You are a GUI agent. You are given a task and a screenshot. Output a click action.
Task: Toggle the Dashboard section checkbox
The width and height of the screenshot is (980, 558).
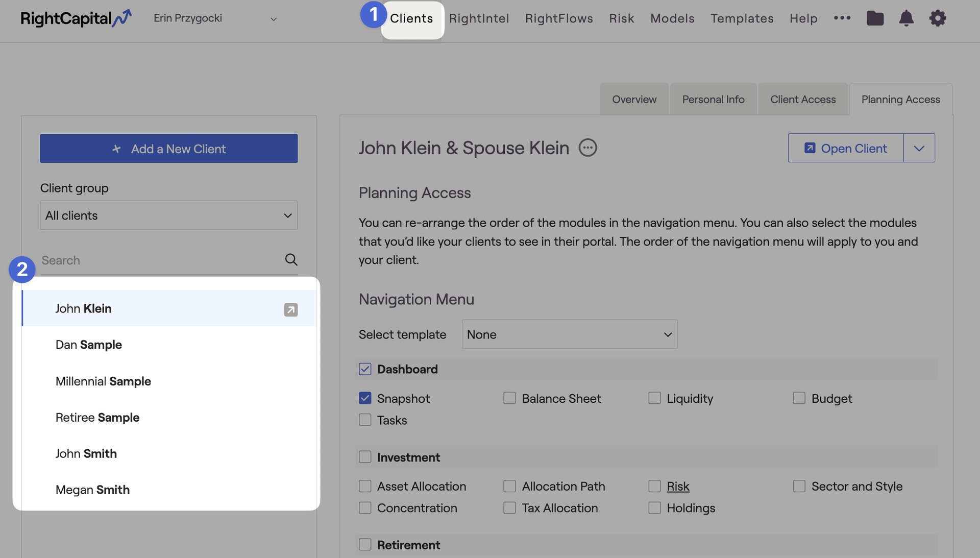pyautogui.click(x=365, y=369)
